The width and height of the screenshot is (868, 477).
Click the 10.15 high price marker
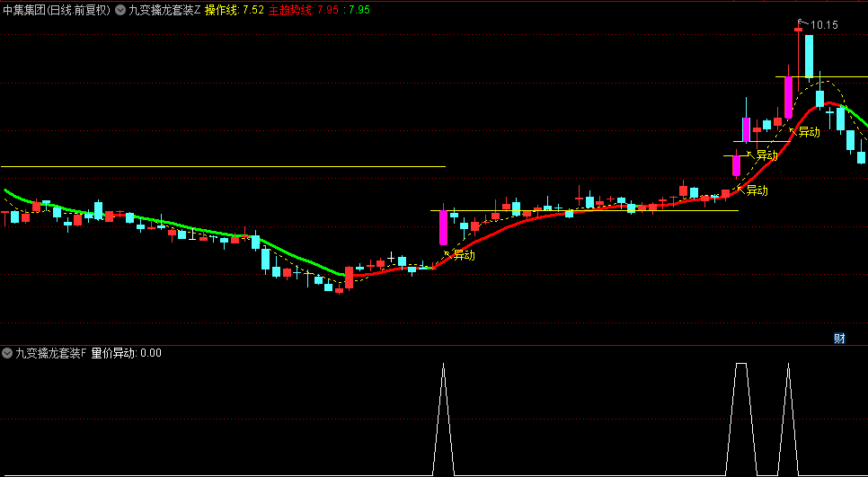coord(824,25)
